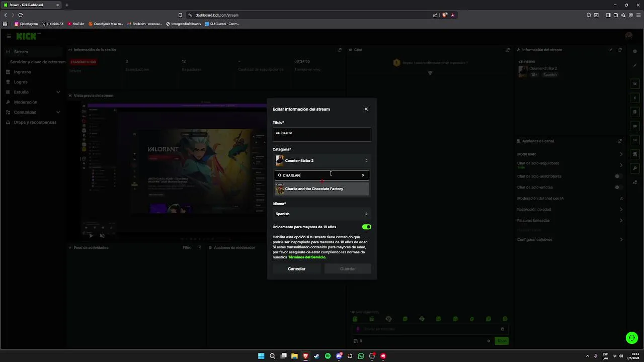This screenshot has height=362, width=644.
Task: Open Steam from the taskbar
Action: pos(316,356)
